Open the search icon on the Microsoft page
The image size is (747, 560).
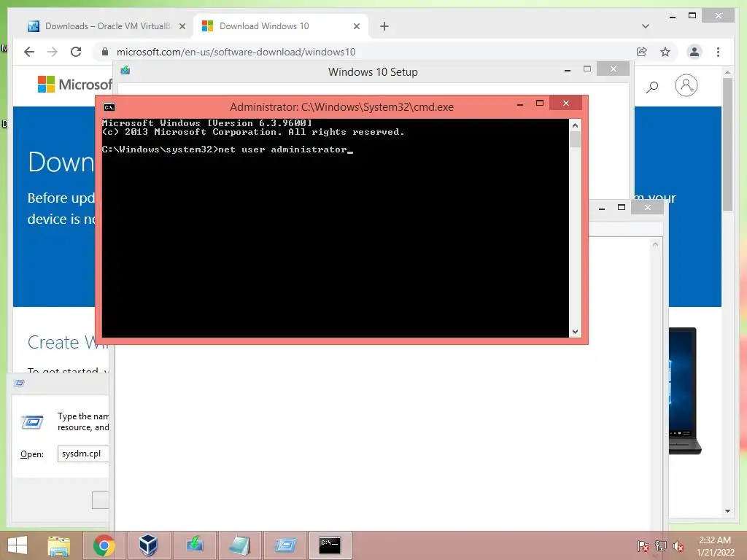[652, 87]
